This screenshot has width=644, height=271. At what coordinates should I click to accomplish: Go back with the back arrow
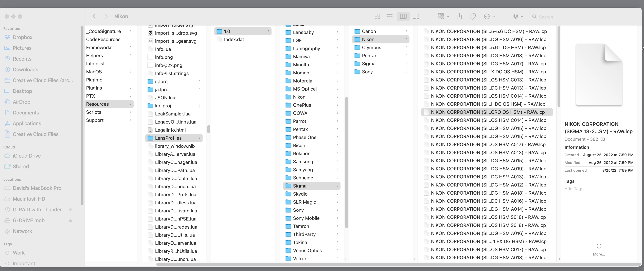[94, 16]
